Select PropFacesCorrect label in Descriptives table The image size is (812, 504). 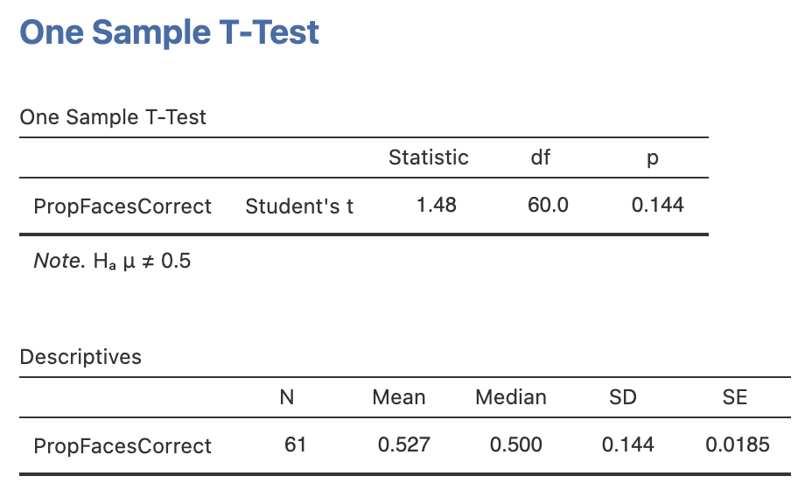coord(122,446)
